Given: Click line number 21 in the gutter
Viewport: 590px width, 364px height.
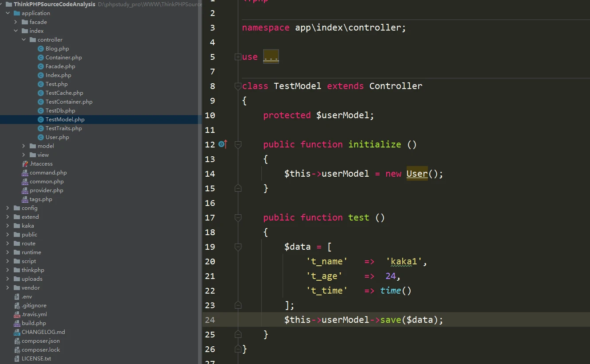Looking at the screenshot, I should point(210,276).
